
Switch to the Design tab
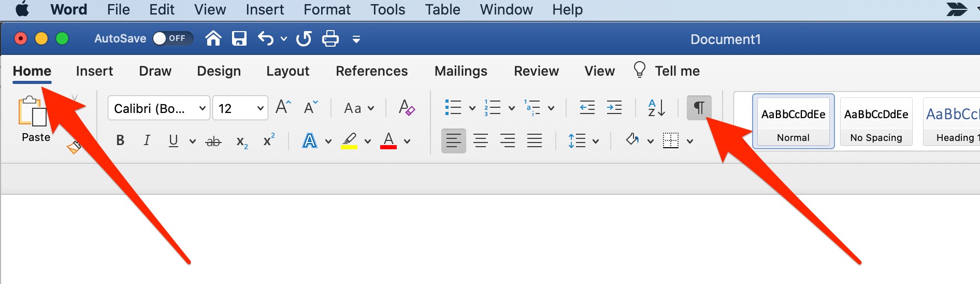coord(219,71)
